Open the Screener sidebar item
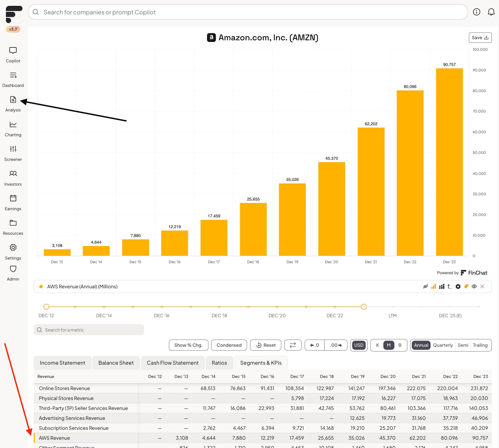 tap(13, 154)
